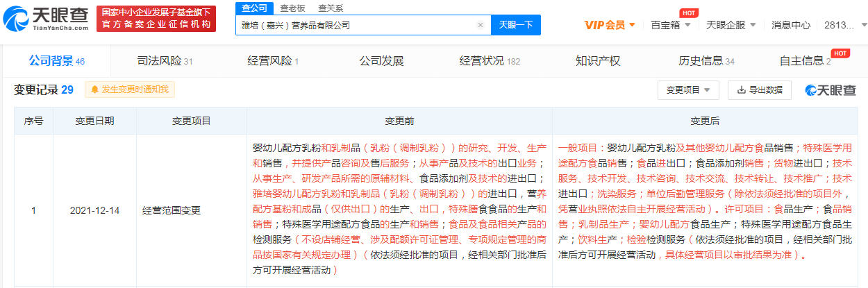
Task: Clear the search box with the X icon
Action: 480,25
